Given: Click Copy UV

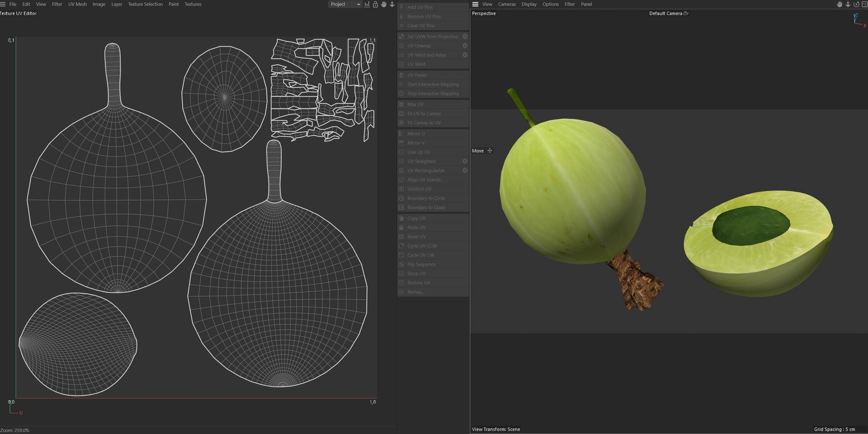Looking at the screenshot, I should (433, 219).
